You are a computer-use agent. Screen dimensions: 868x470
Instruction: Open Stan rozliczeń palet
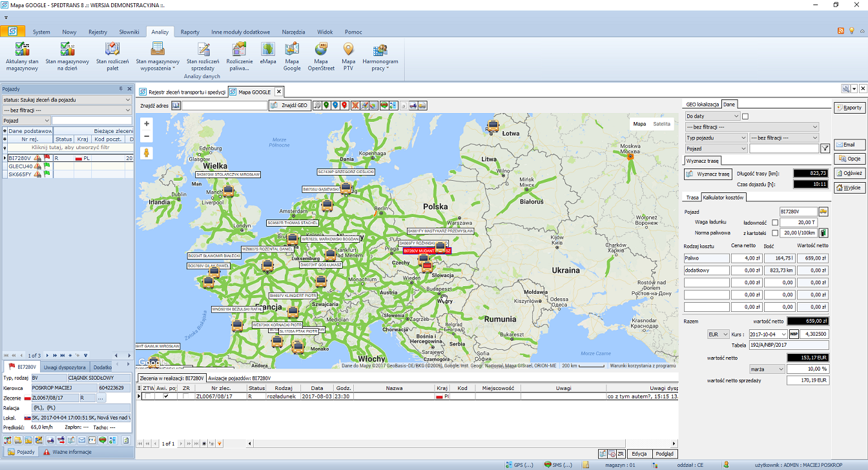[x=112, y=56]
